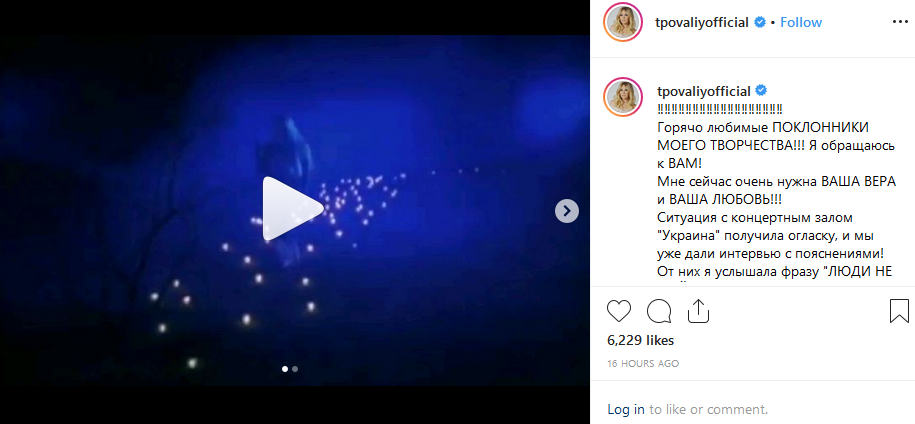Click the verified badge beside header username

tap(759, 22)
